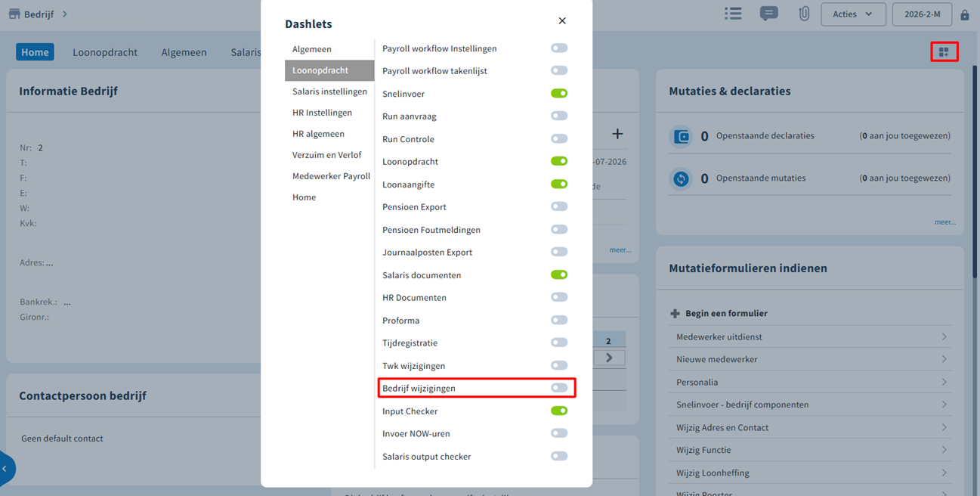Disable the Snelinvoer toggle
This screenshot has height=496, width=980.
tap(559, 94)
